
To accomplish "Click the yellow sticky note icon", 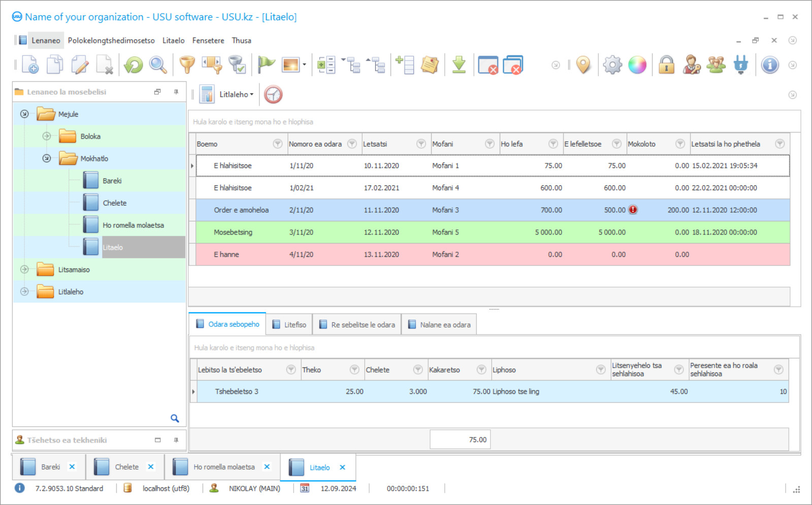I will pyautogui.click(x=430, y=65).
